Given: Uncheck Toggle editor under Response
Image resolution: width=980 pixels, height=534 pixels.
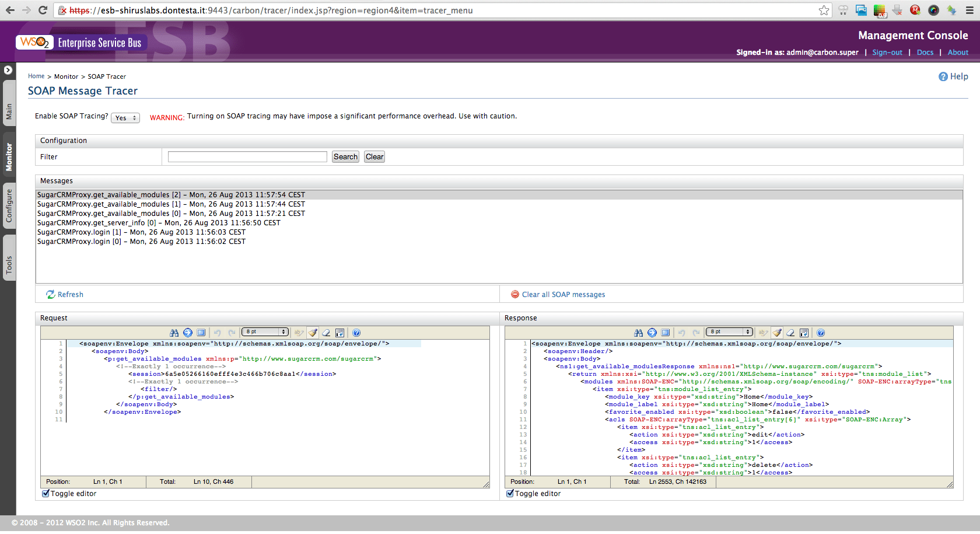Looking at the screenshot, I should point(510,494).
